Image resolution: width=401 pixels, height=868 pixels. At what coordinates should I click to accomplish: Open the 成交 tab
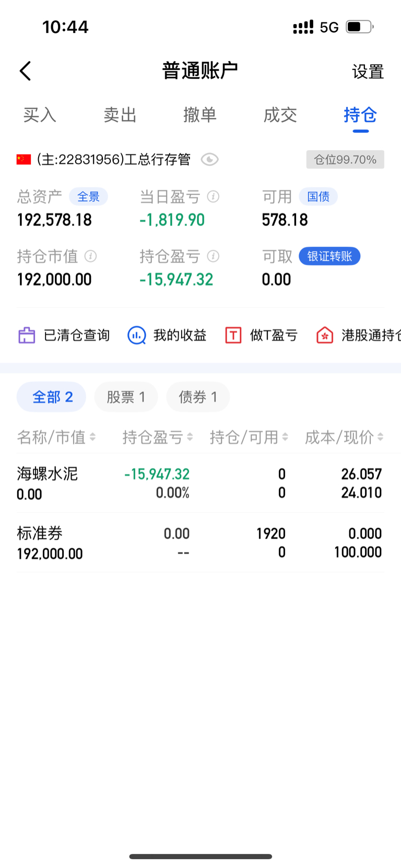pyautogui.click(x=280, y=115)
